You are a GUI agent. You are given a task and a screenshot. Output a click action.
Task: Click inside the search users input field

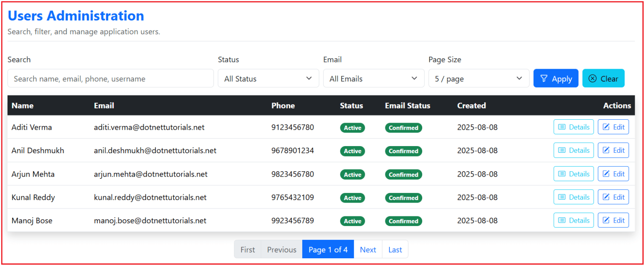coord(110,78)
